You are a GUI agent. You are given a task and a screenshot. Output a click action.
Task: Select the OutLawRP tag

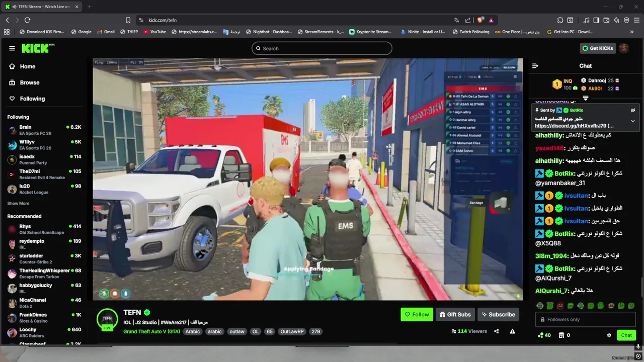[292, 332]
